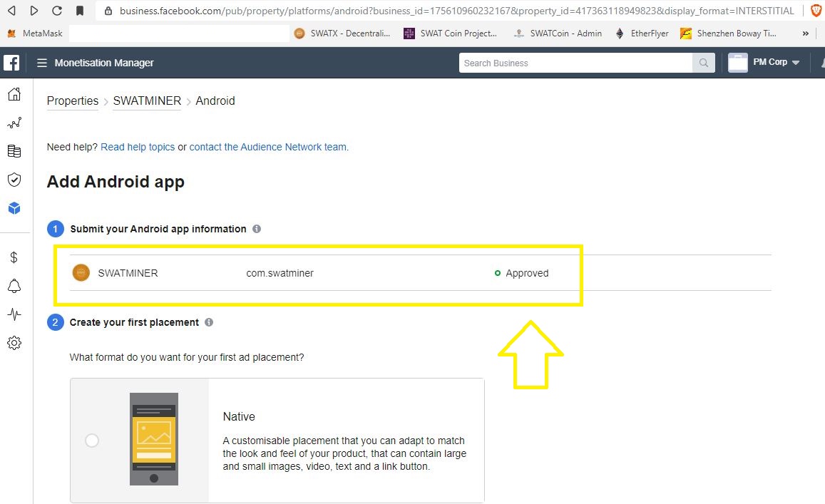The width and height of the screenshot is (825, 504).
Task: Open the pulse activity sidebar icon
Action: [14, 314]
